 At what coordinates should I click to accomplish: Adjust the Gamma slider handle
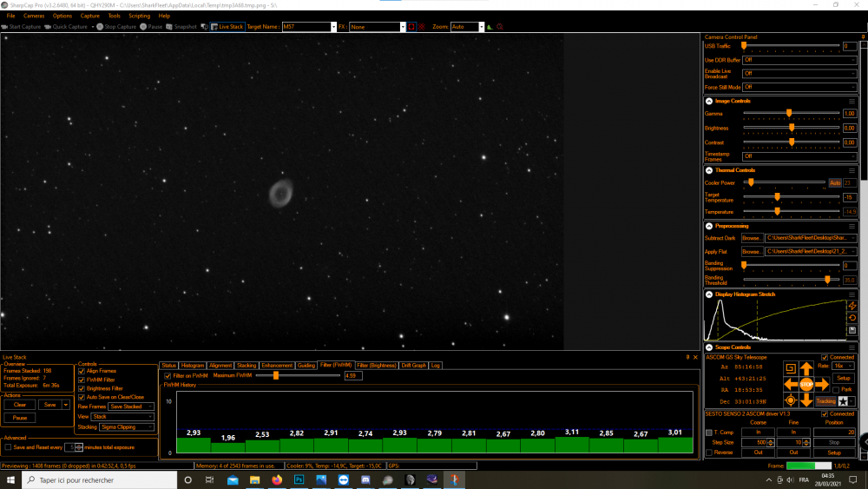point(789,114)
